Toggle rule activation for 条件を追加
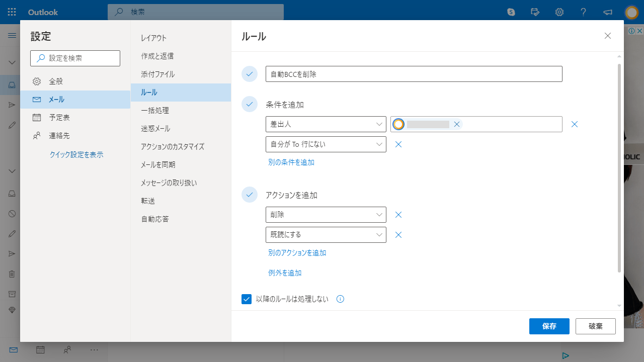This screenshot has width=644, height=362. point(250,104)
